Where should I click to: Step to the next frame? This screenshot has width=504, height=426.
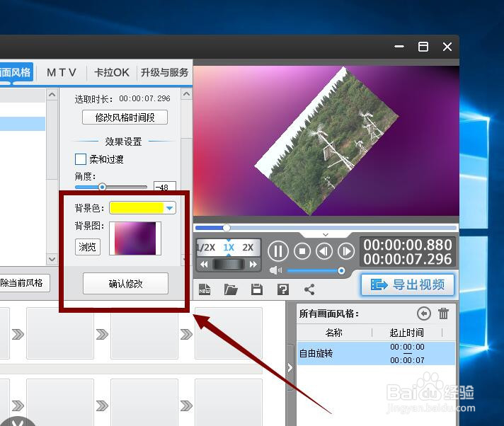[346, 251]
